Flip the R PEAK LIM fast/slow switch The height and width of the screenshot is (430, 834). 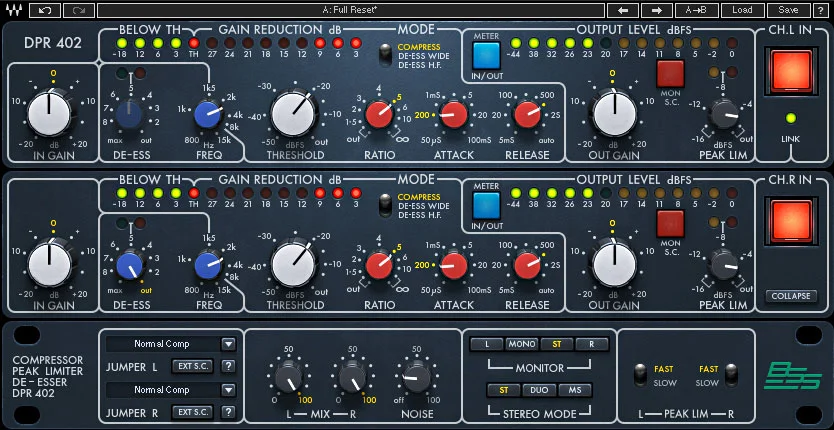pos(732,374)
